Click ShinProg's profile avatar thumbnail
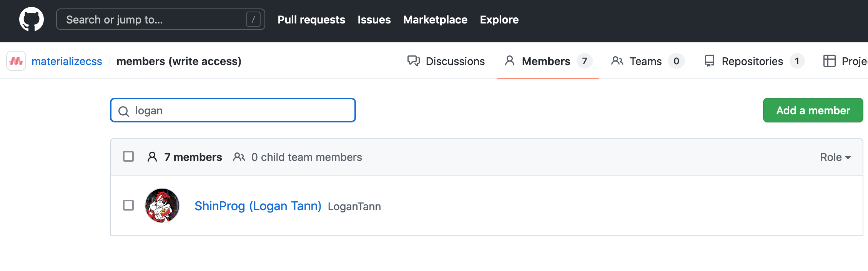 (x=162, y=206)
